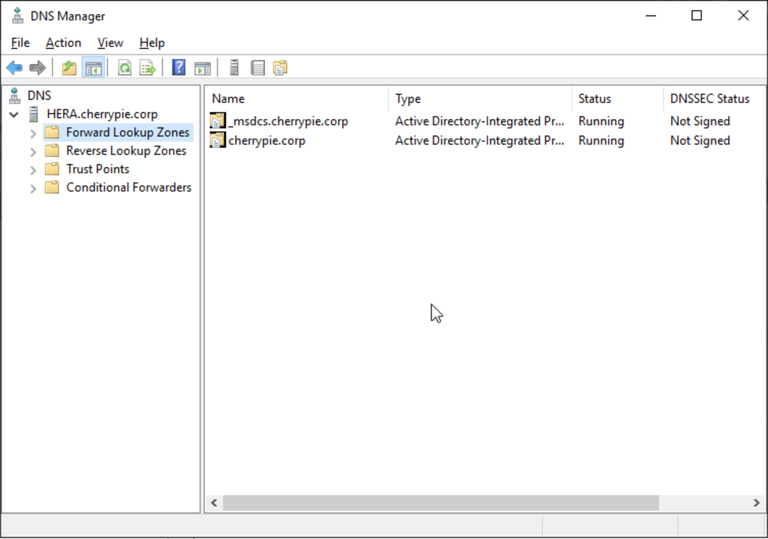Open Help via blue question mark icon

point(179,68)
